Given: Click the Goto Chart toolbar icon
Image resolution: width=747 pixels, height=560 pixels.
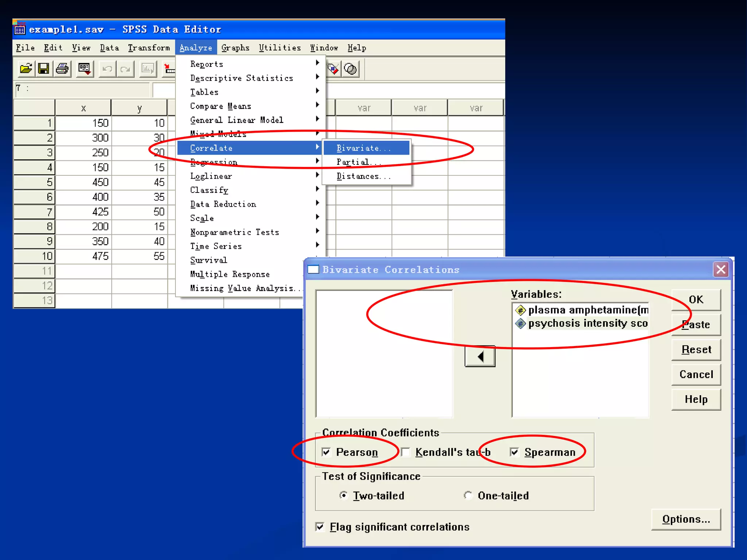Looking at the screenshot, I should tap(148, 69).
